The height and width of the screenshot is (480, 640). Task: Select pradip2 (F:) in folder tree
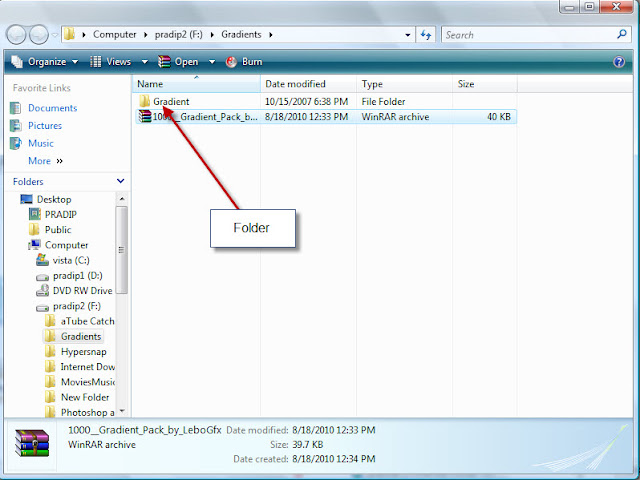(77, 306)
